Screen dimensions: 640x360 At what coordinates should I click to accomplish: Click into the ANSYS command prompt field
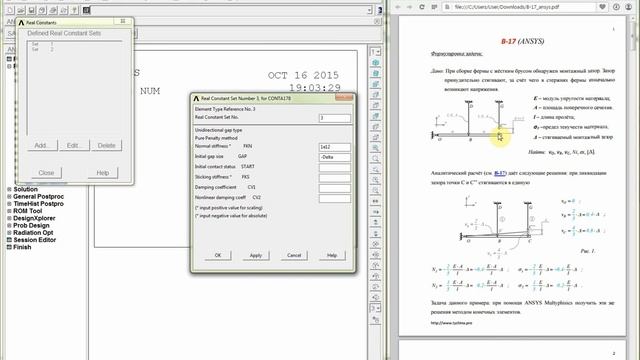click(x=229, y=10)
